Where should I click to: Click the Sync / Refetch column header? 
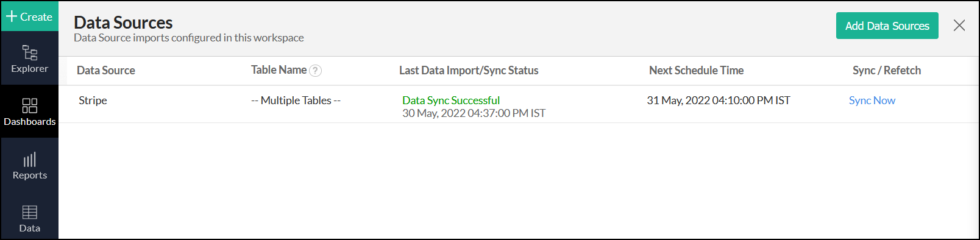887,71
